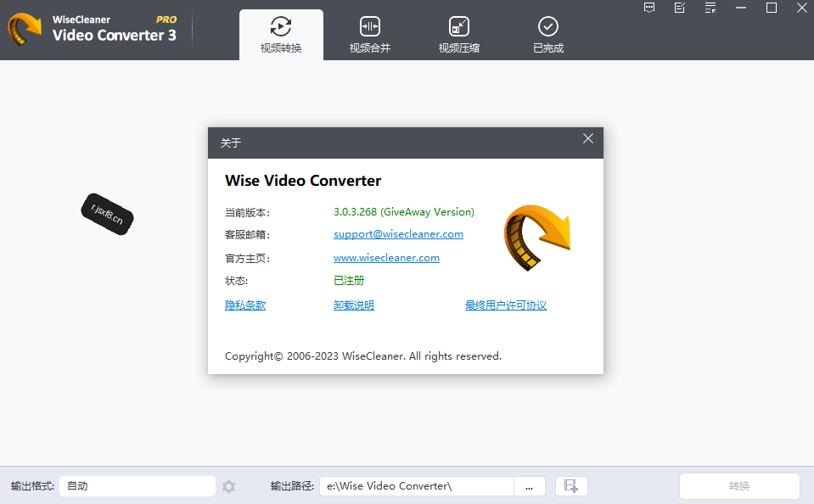814x504 pixels.
Task: Switch to the 视频合并 merge tab
Action: pos(369,35)
